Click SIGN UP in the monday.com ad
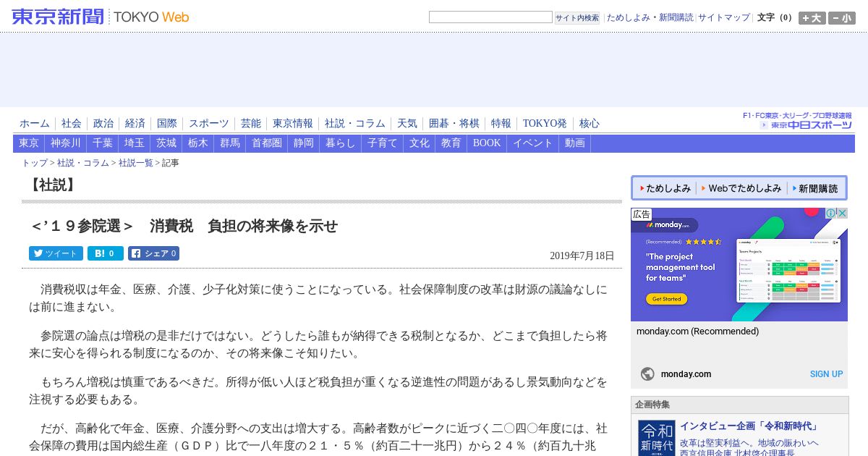Viewport: 868px width, 456px height. (x=826, y=374)
